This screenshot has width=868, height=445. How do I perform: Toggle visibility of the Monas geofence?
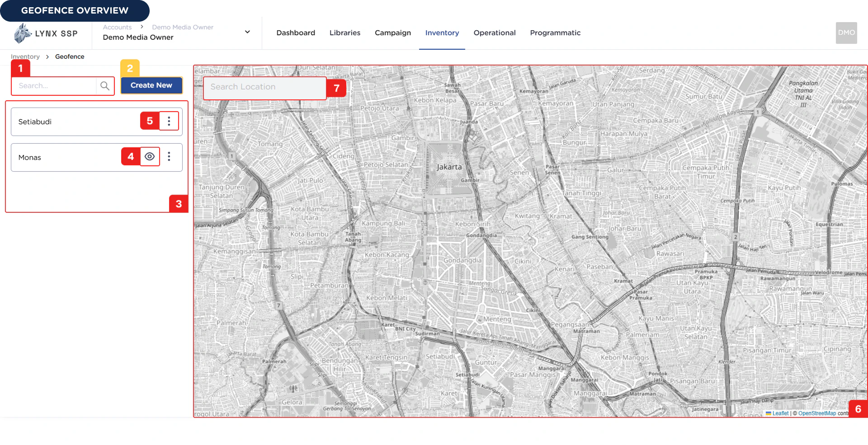150,157
